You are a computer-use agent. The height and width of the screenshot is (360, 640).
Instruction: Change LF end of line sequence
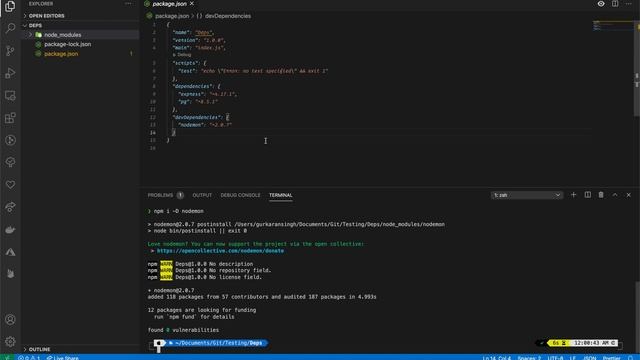(x=573, y=358)
